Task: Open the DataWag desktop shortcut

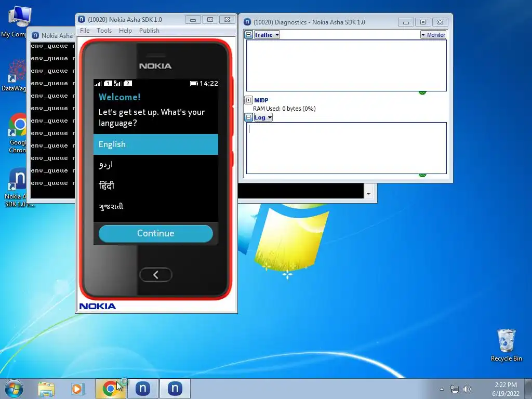Action: (15, 75)
